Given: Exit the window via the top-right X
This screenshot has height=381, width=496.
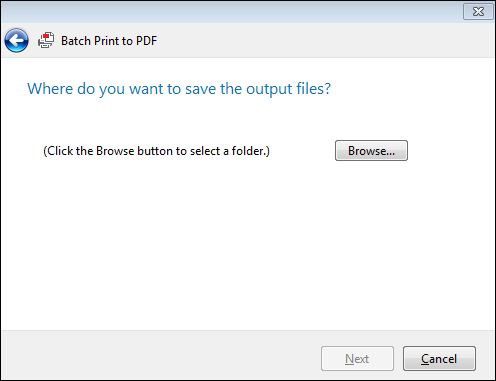Looking at the screenshot, I should [x=478, y=12].
